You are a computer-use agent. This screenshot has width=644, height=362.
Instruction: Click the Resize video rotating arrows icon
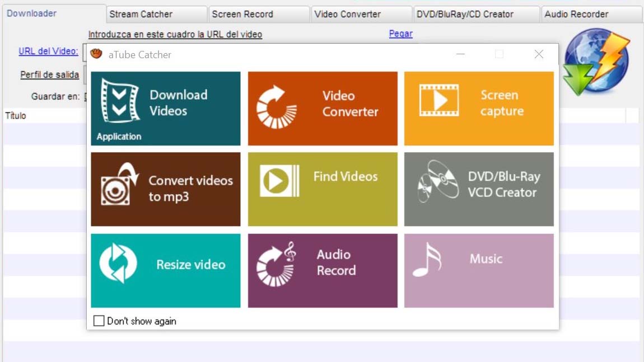pos(118,263)
